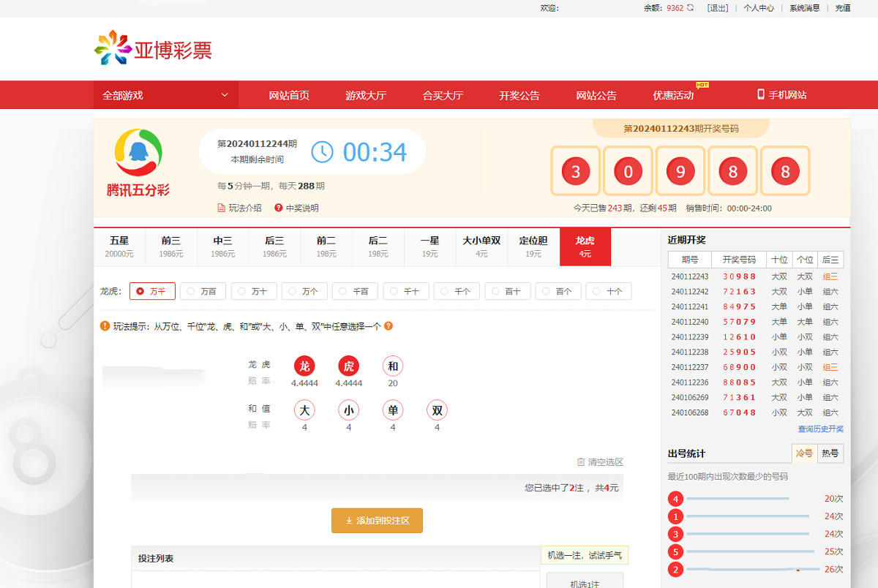Screen dimensions: 878x588
Task: Select the 万个 radio option
Action: (304, 291)
